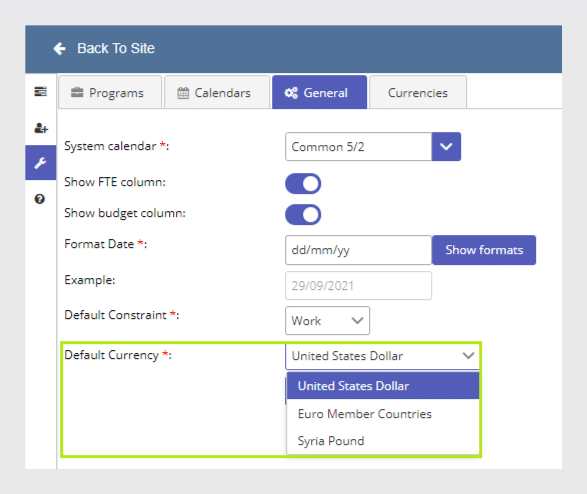The image size is (587, 494).
Task: Disable the Show budget column switch
Action: pyautogui.click(x=303, y=214)
